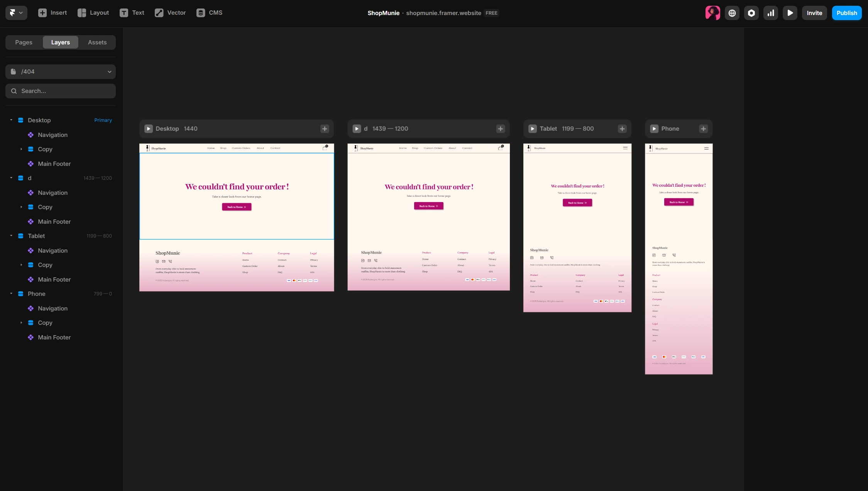868x491 pixels.
Task: Click the play icon on the Tablet frame header
Action: coord(533,128)
